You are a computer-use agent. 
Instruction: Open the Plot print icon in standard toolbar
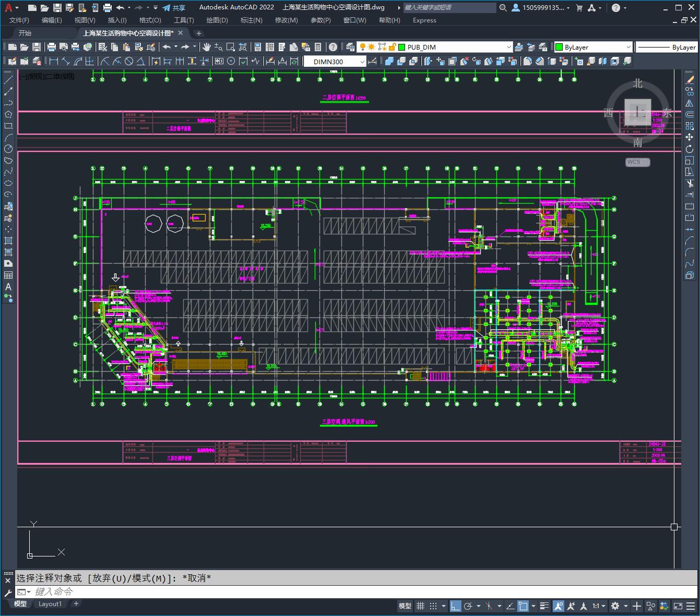click(52, 47)
